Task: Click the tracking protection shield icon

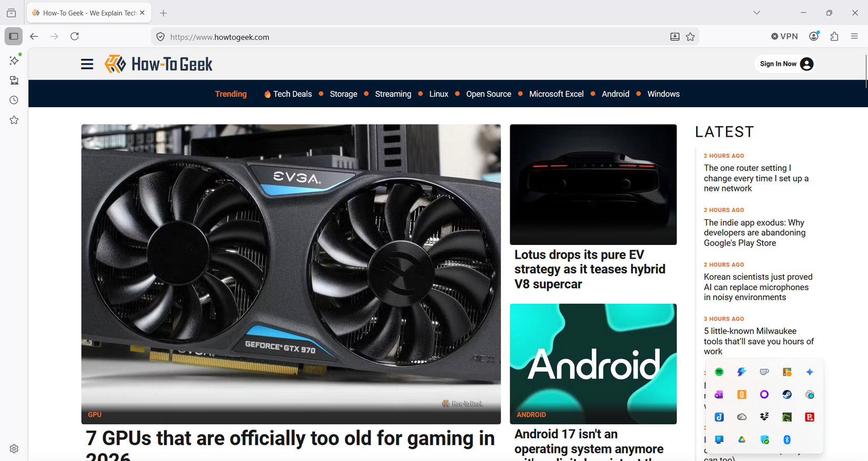Action: coord(161,37)
